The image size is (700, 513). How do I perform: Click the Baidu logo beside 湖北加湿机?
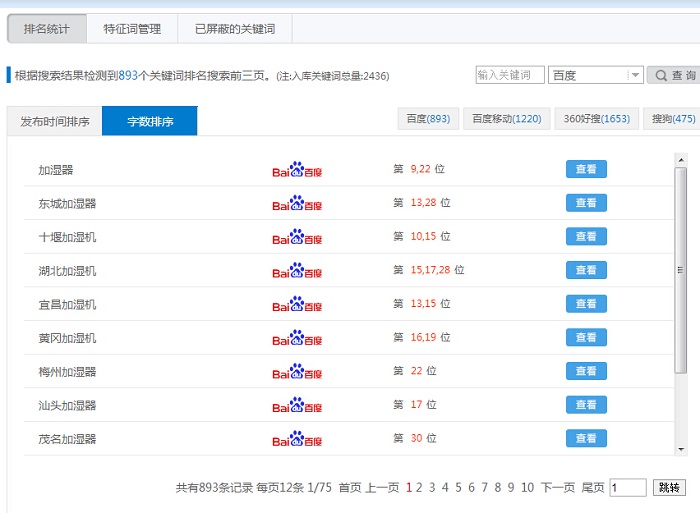click(x=297, y=270)
